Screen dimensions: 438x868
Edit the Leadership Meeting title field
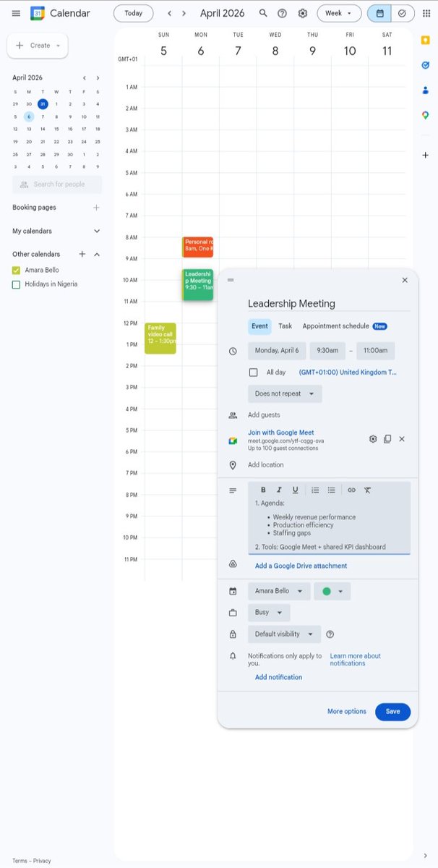[x=329, y=304]
